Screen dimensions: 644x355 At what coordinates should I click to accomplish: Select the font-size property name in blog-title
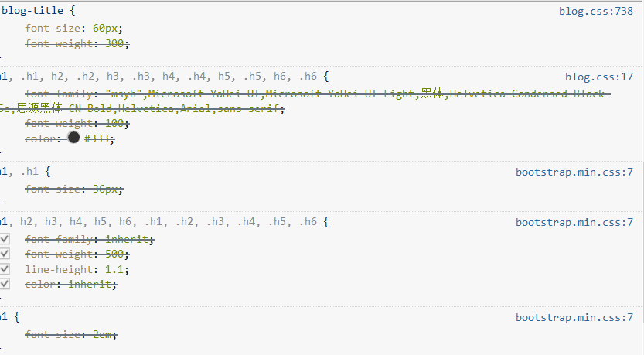pyautogui.click(x=52, y=29)
